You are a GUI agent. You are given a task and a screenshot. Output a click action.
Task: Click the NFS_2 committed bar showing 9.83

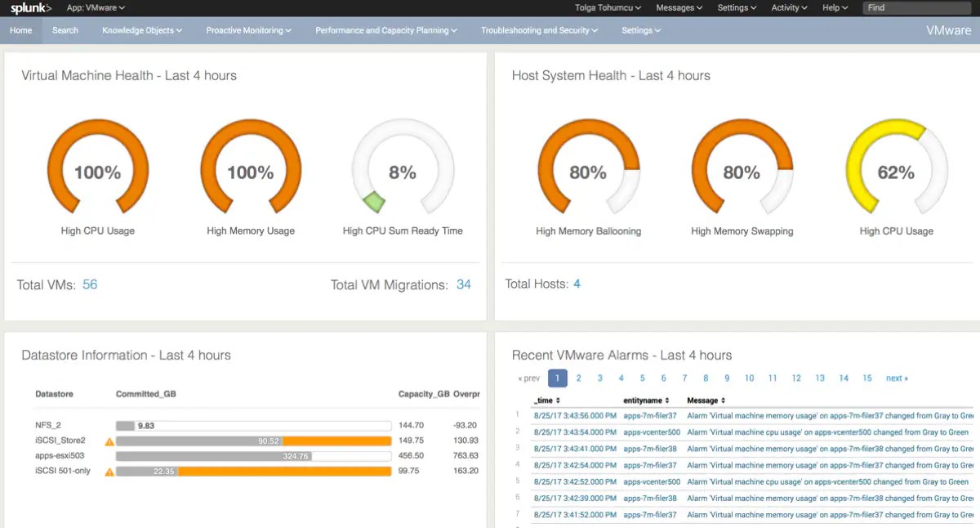pyautogui.click(x=254, y=426)
